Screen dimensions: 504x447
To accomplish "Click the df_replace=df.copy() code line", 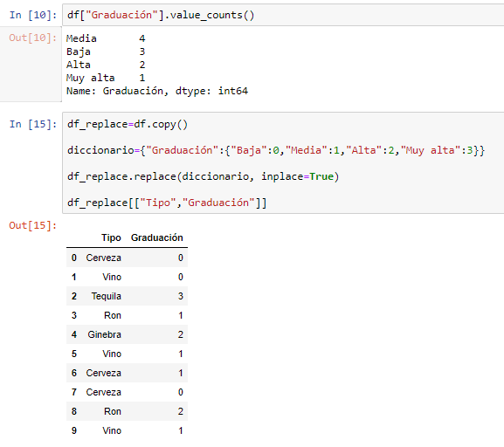I will pyautogui.click(x=128, y=124).
